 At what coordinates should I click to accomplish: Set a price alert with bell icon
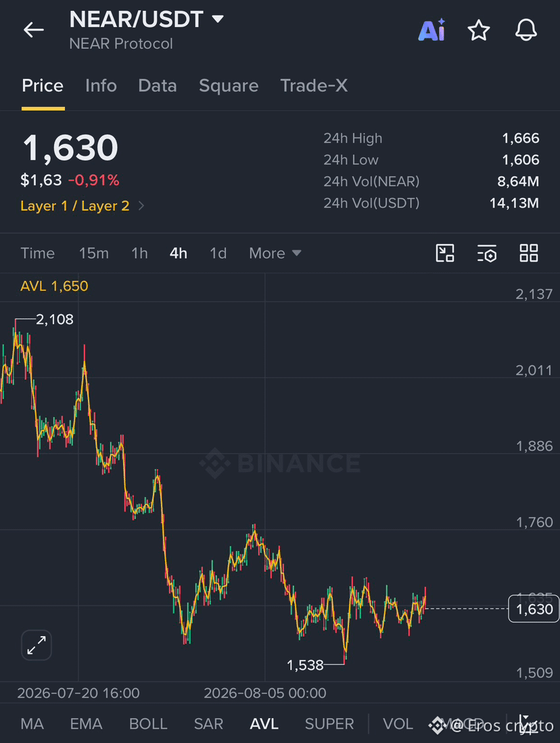(x=526, y=30)
